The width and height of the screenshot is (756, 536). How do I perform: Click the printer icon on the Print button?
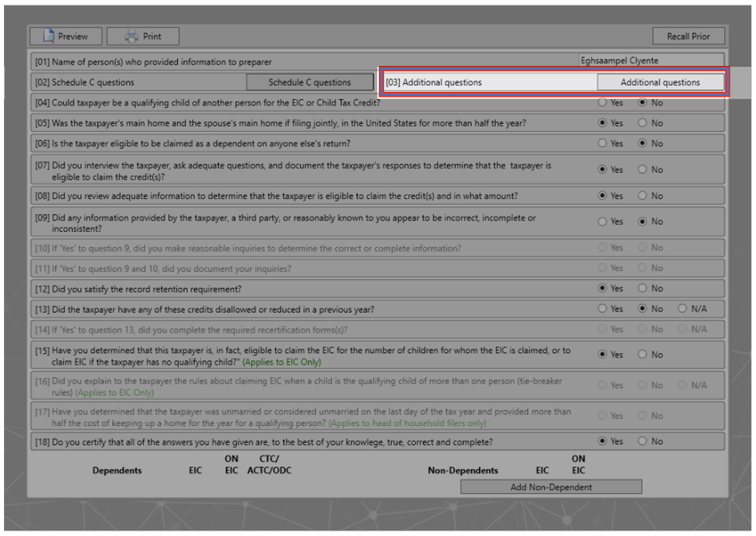click(131, 36)
